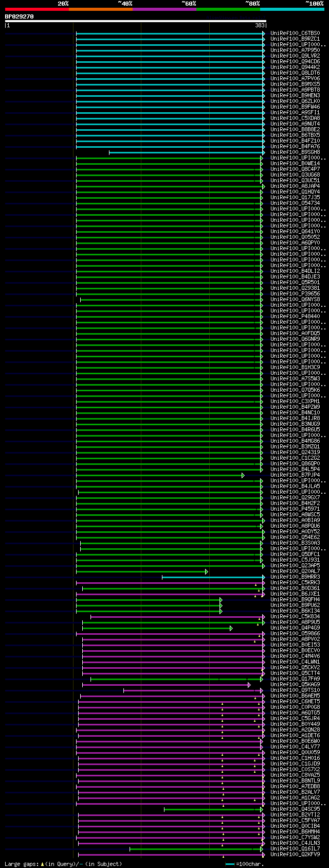
Task: Select the UniRef100_A8JAP4 entry
Action: click(x=295, y=186)
